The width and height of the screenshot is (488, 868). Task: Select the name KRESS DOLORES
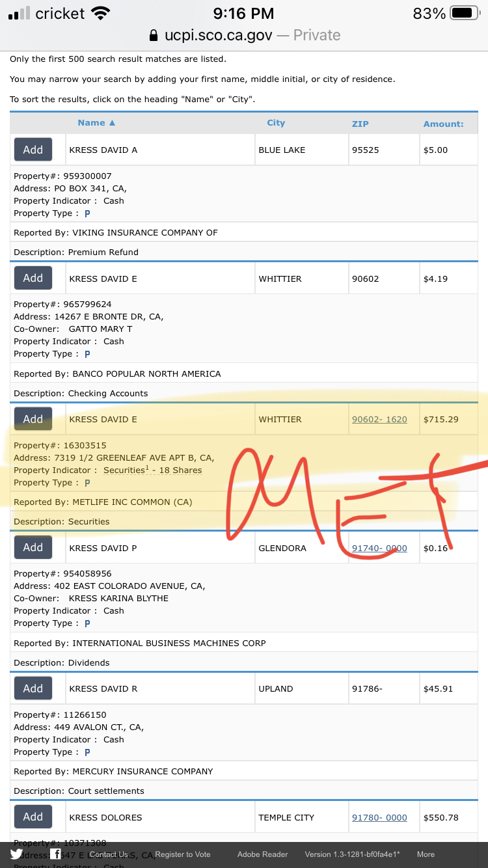[x=105, y=817]
